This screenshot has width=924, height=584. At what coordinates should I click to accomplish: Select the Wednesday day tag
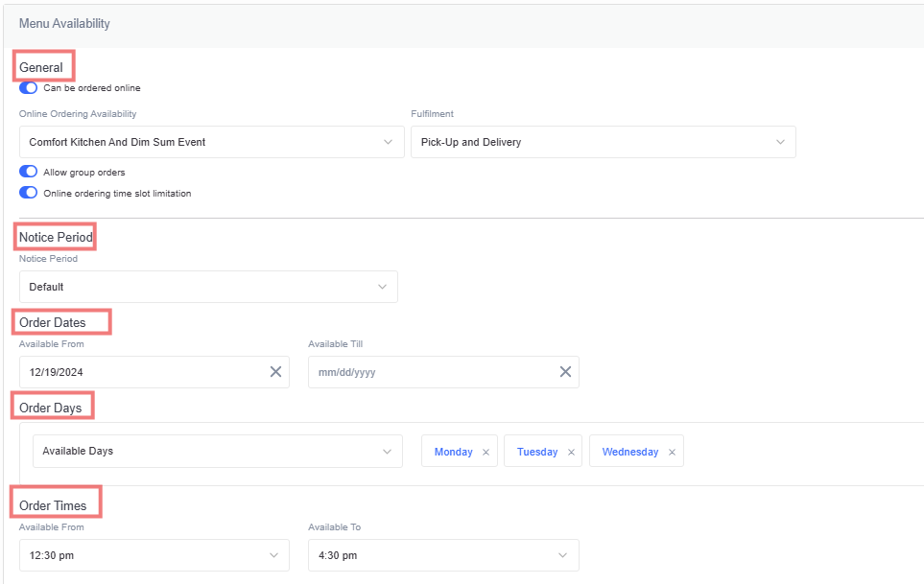[x=630, y=452]
